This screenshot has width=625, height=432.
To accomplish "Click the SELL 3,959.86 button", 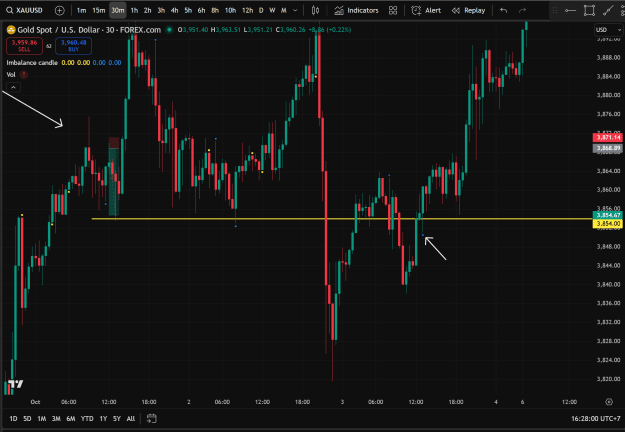I will [24, 46].
